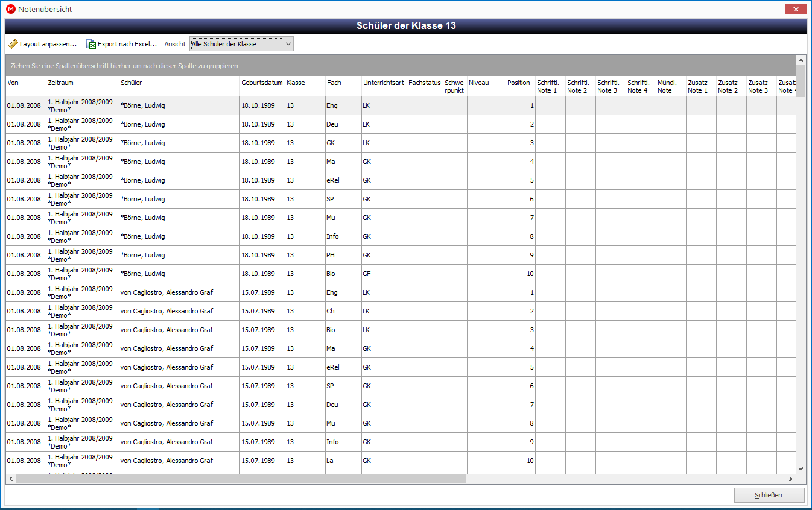
Task: Click LK cell in von Cagliostro's Bio row
Action: tap(384, 330)
